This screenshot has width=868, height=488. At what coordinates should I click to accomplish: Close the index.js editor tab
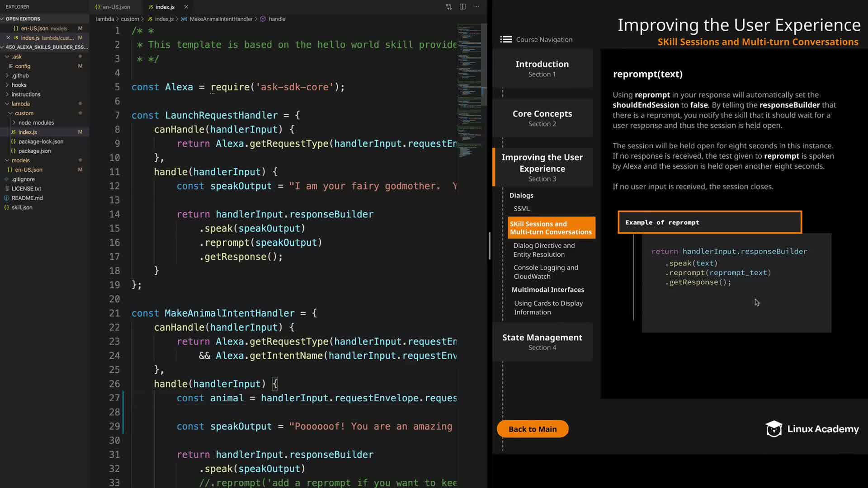point(186,7)
